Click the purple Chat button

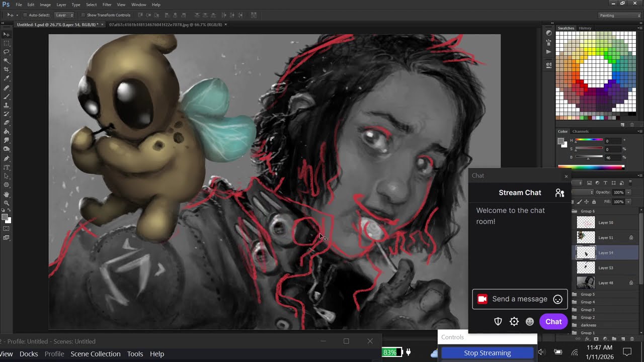click(x=553, y=322)
